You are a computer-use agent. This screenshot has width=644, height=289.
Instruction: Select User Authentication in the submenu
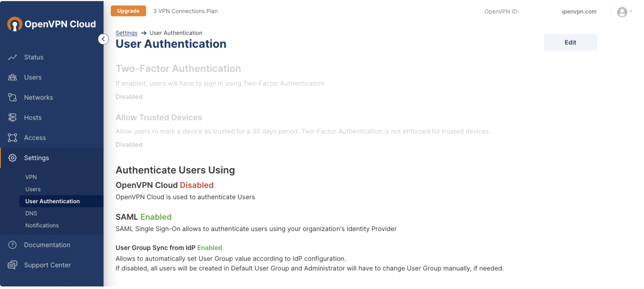click(x=52, y=201)
